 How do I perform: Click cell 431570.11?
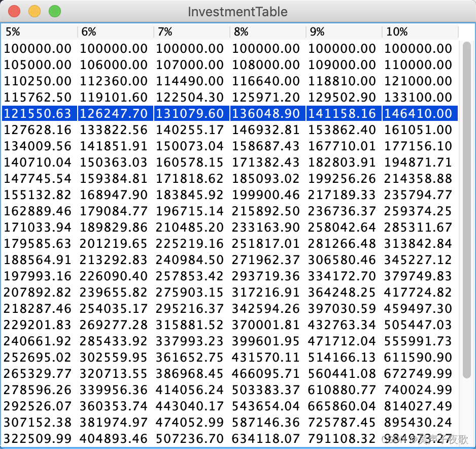click(x=268, y=357)
